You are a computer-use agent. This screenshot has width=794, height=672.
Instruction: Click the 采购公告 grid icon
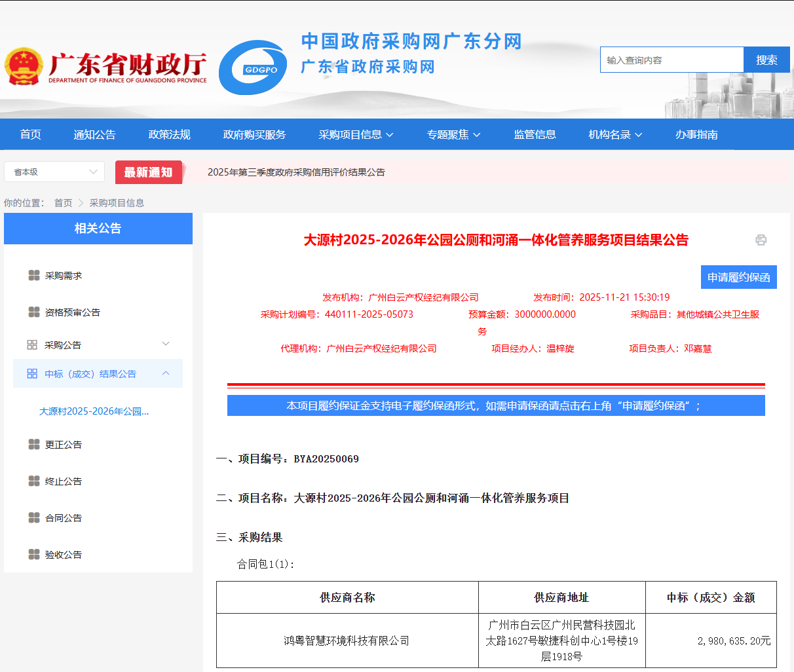pos(32,345)
